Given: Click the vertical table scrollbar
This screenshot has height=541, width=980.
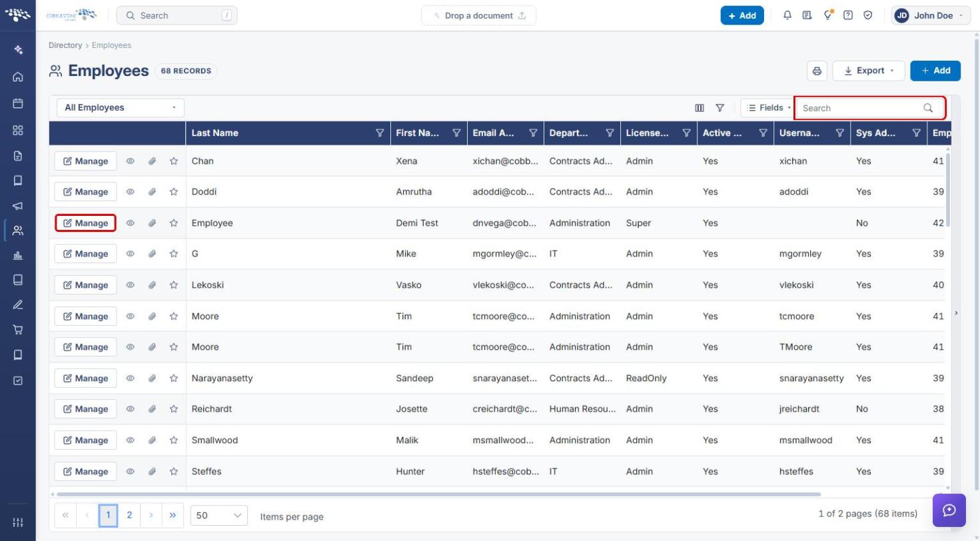Looking at the screenshot, I should coord(948,190).
